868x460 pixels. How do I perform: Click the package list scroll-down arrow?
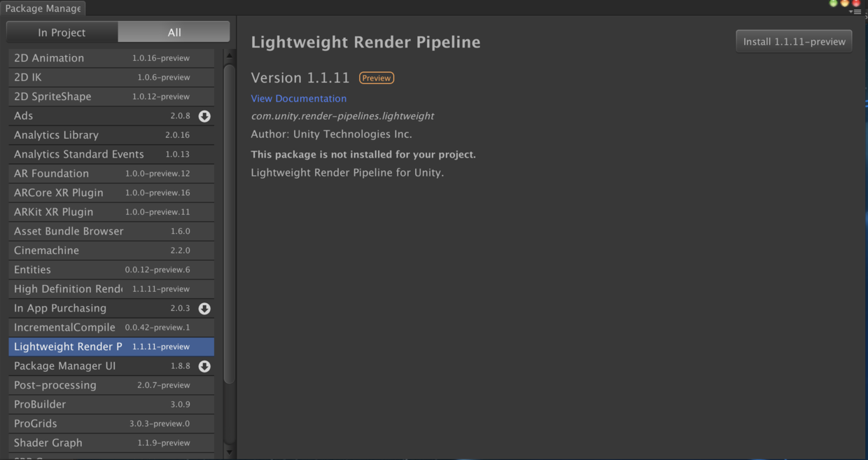click(229, 452)
